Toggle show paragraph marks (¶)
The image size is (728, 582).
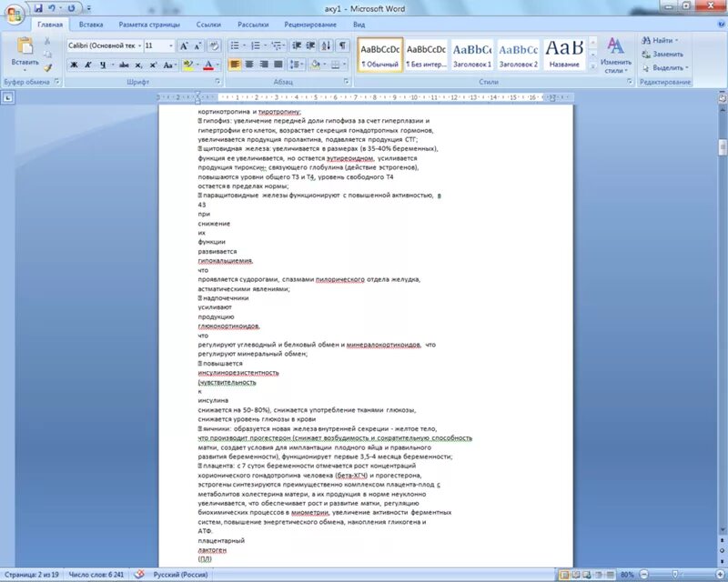click(342, 45)
